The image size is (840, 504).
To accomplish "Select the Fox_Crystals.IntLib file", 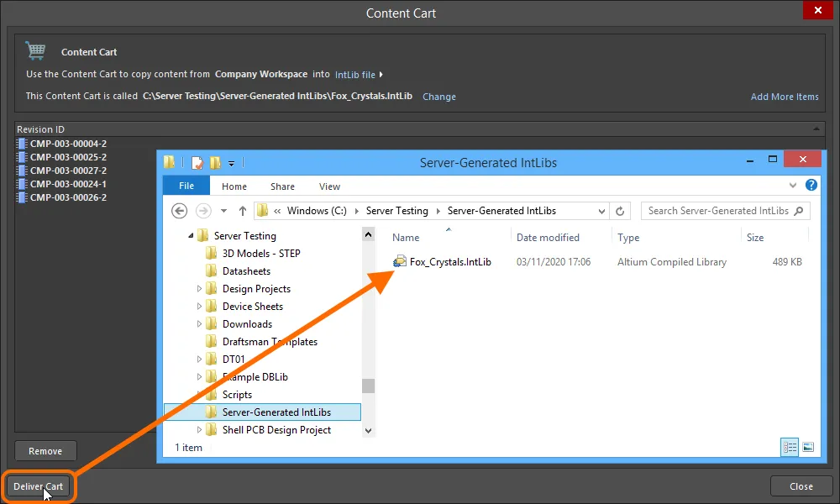I will (450, 262).
